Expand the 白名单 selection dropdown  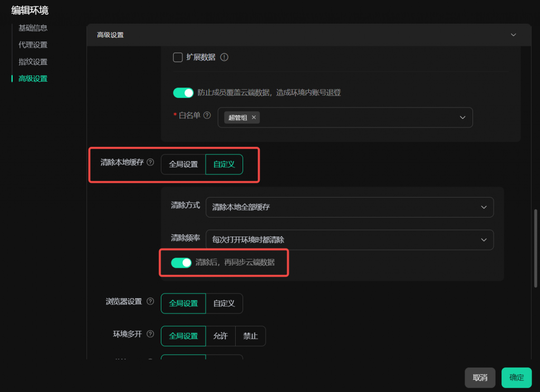(x=462, y=117)
